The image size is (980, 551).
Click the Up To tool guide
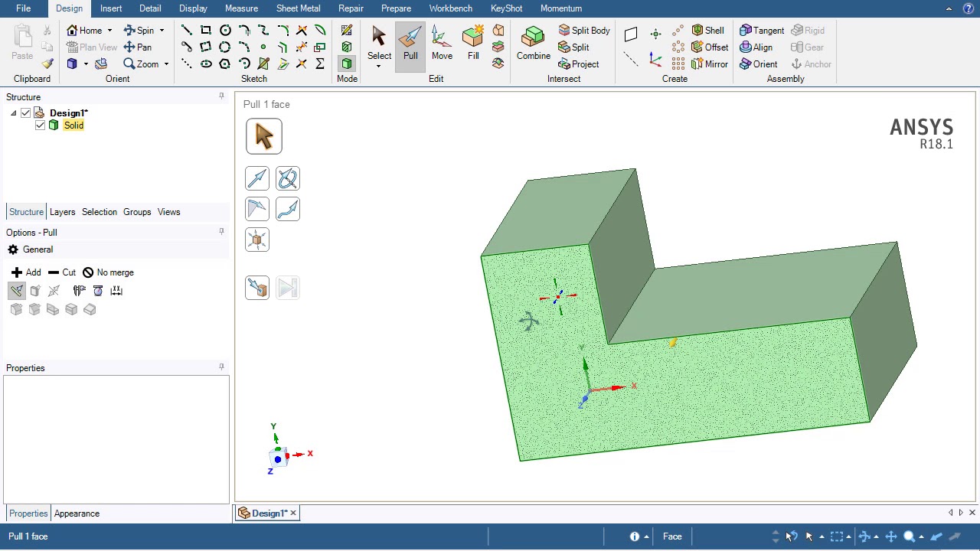tap(257, 288)
